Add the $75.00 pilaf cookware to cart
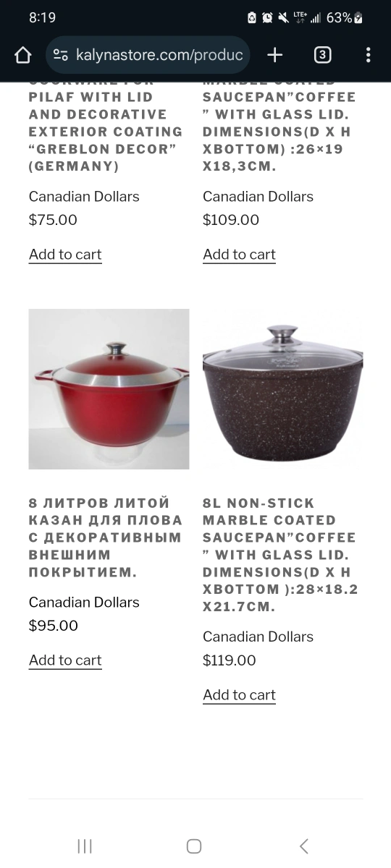Image resolution: width=391 pixels, height=868 pixels. [65, 255]
